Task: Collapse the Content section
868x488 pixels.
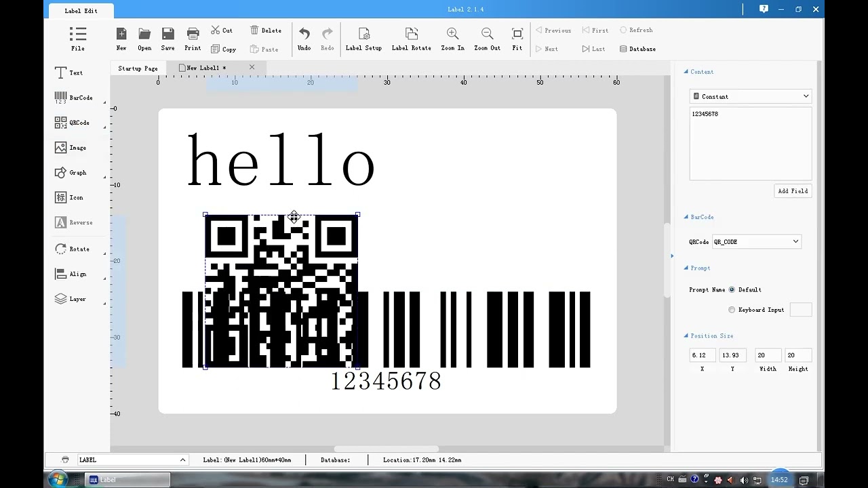Action: coord(686,72)
